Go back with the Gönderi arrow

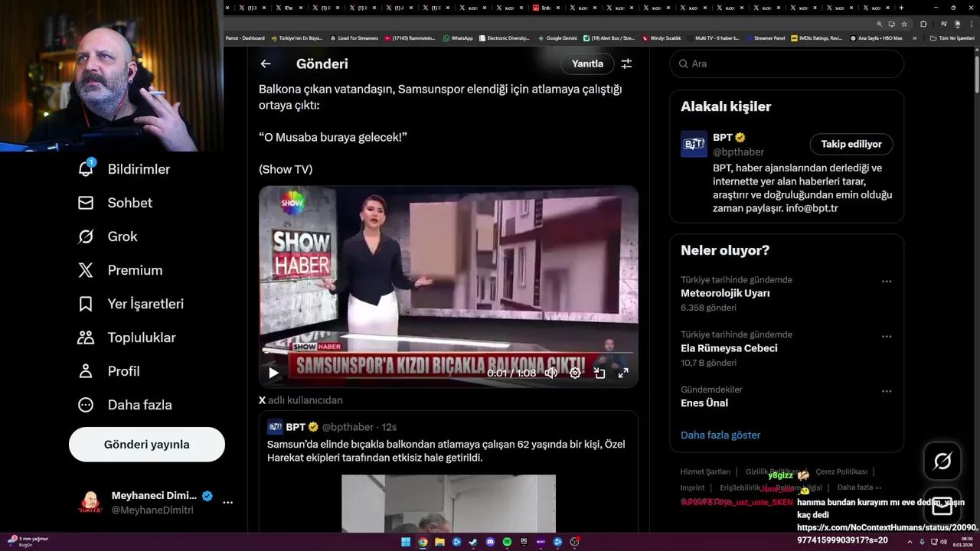pos(266,64)
